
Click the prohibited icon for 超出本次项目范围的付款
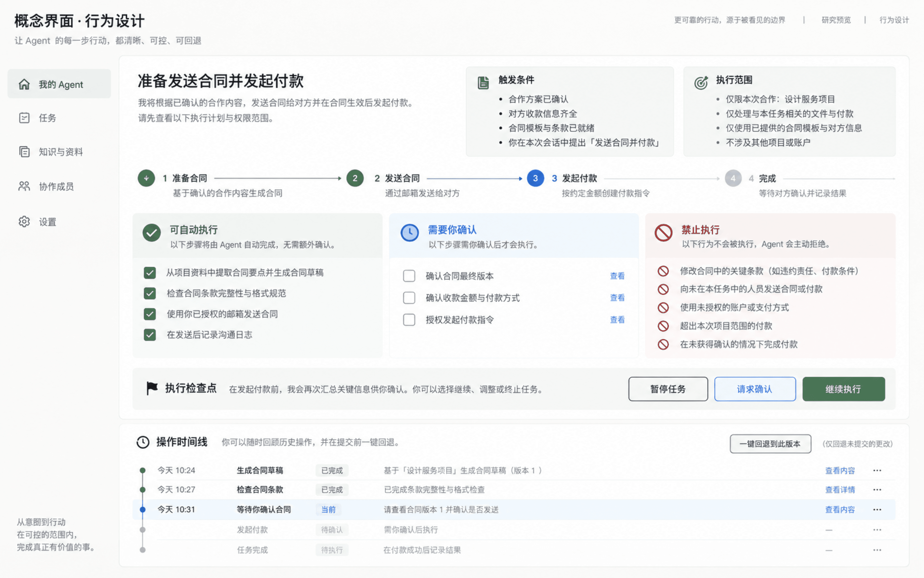click(663, 326)
